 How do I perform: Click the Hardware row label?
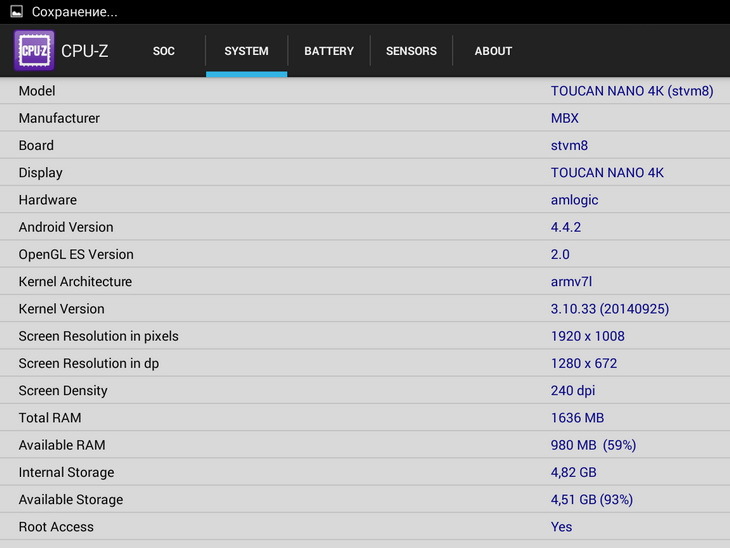click(x=47, y=200)
